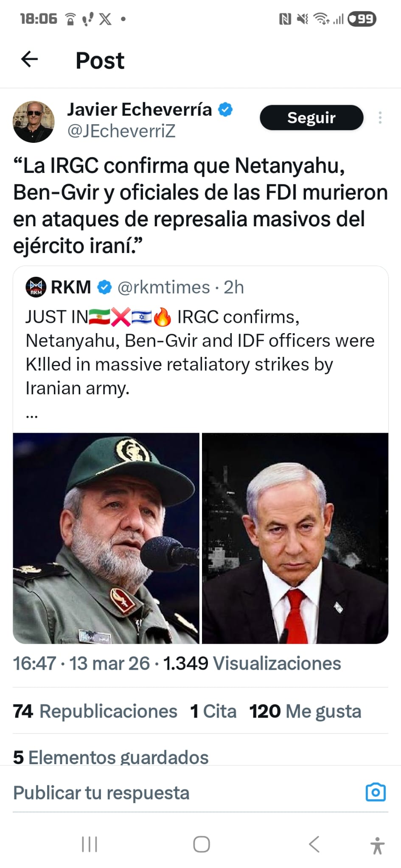Tap the Seguir follow button
This screenshot has width=401, height=868.
tap(311, 117)
